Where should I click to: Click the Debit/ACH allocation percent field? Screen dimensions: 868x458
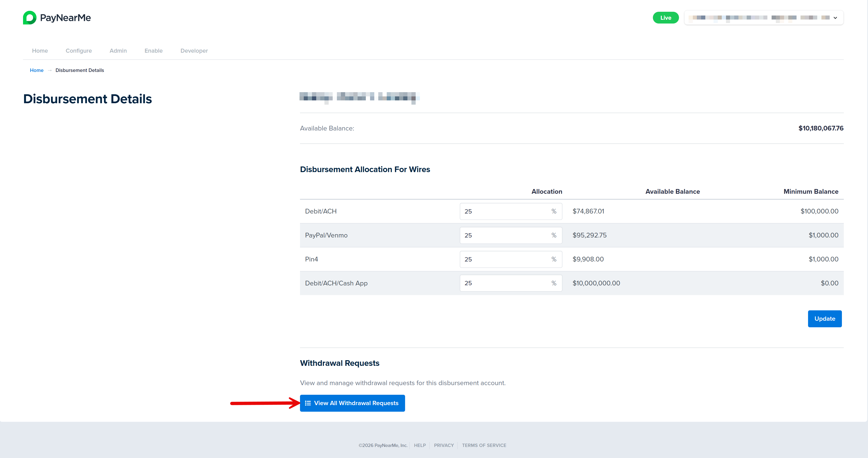510,211
